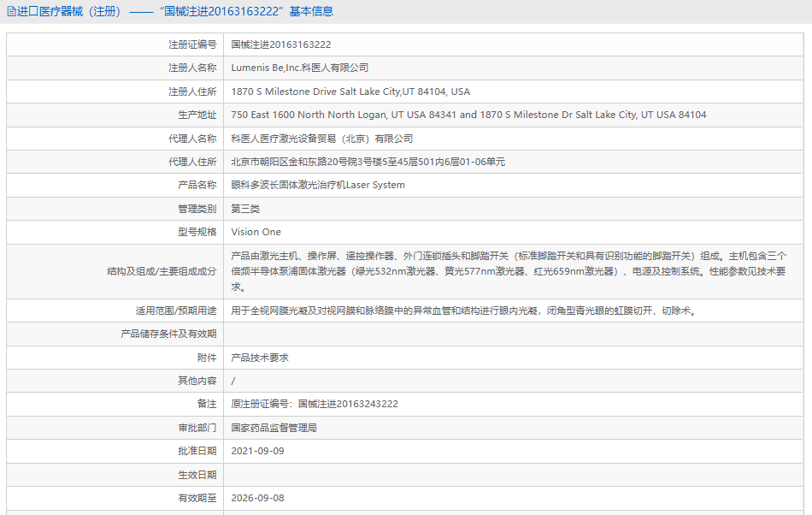812x515 pixels.
Task: Click the 其他内容 label
Action: click(197, 381)
